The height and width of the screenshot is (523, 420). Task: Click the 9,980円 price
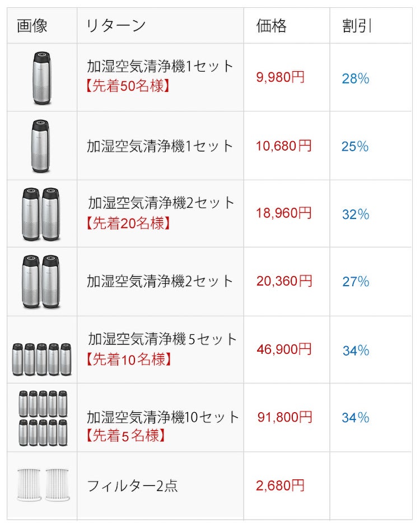point(281,77)
